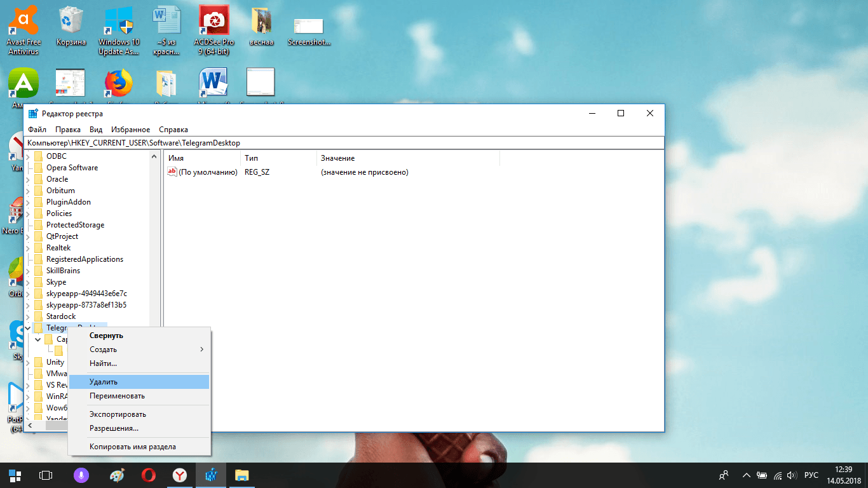Click the Имя column header
868x488 pixels.
click(202, 158)
